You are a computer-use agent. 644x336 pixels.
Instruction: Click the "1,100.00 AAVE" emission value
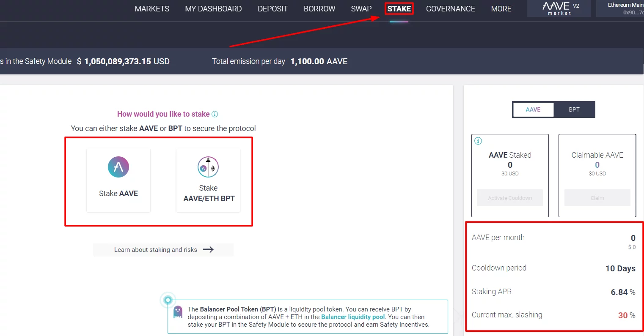pos(319,61)
